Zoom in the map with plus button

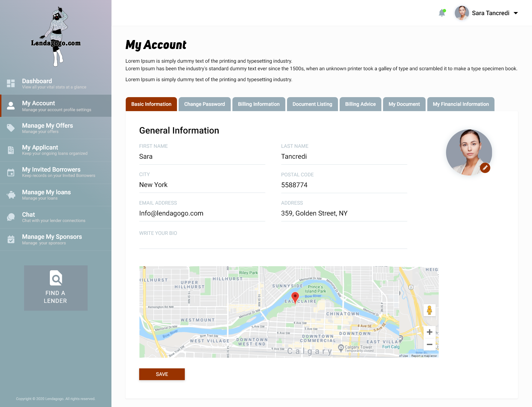[x=429, y=332]
